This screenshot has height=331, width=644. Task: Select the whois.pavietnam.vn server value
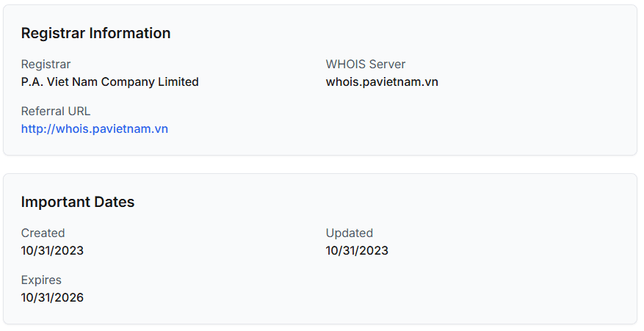point(382,82)
